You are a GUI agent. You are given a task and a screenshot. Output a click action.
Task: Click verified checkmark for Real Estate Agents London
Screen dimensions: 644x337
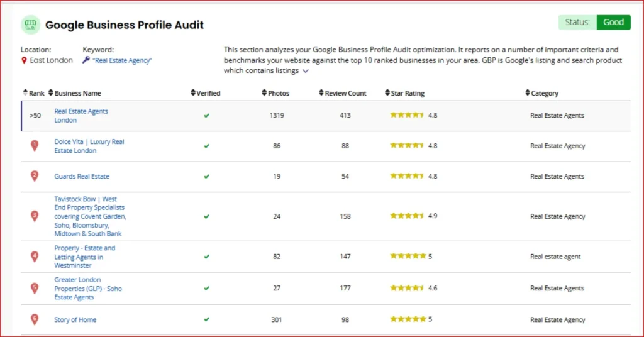pyautogui.click(x=206, y=116)
